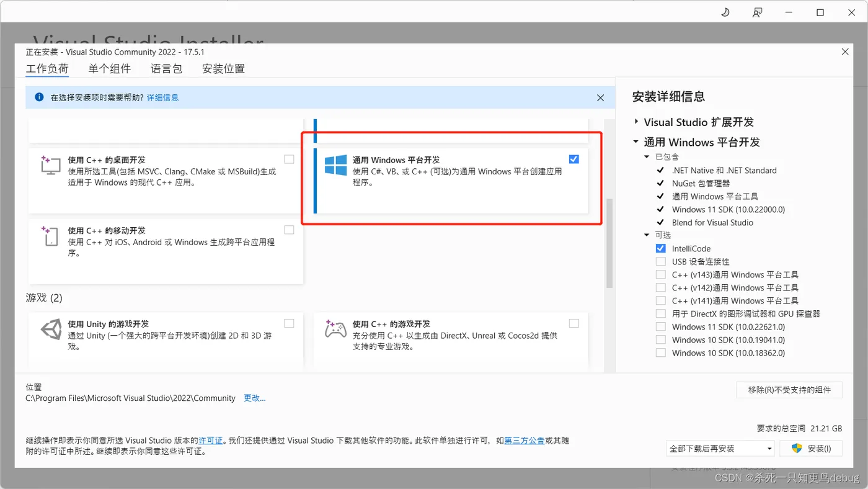The width and height of the screenshot is (868, 489).
Task: Click the blue info icon in help banner
Action: coord(40,97)
